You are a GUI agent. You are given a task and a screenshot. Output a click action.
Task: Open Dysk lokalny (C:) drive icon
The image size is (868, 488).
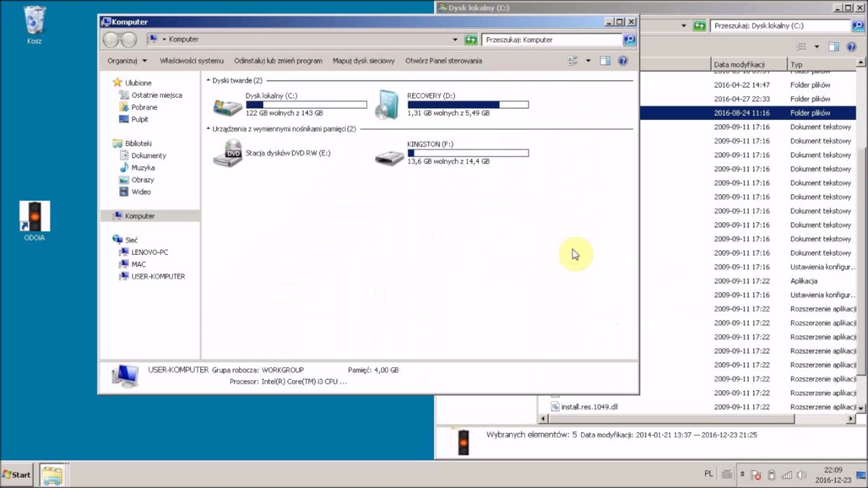(228, 106)
